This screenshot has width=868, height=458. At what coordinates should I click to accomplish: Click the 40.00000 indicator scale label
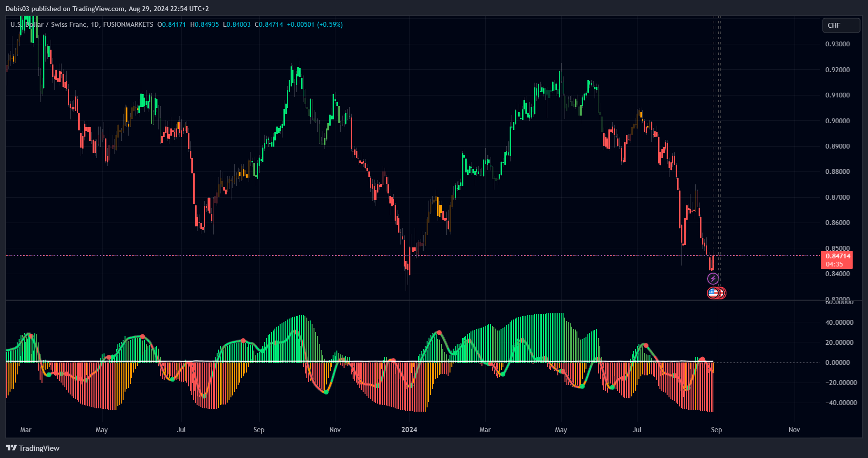(839, 322)
